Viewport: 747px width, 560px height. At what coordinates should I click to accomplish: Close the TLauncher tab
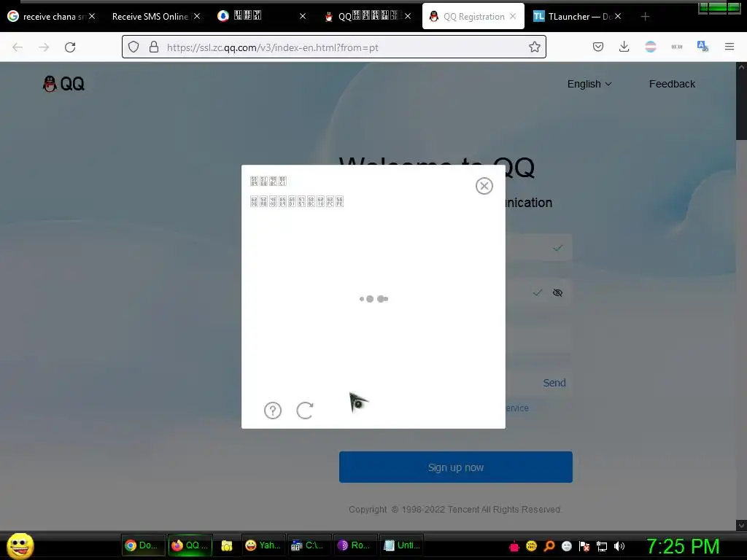(618, 16)
